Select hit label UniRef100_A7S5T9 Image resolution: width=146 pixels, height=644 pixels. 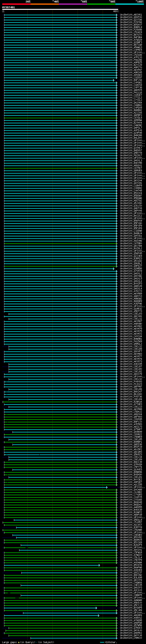[131, 271]
